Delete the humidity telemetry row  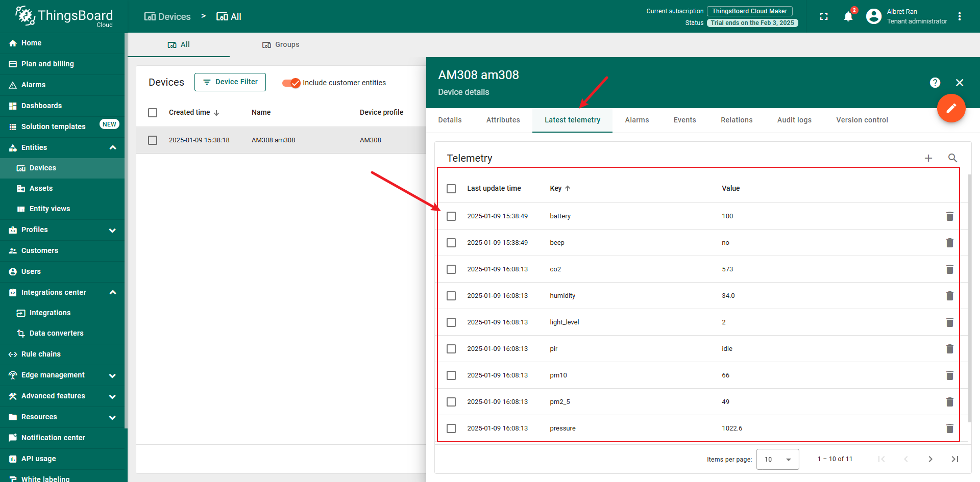pyautogui.click(x=949, y=296)
